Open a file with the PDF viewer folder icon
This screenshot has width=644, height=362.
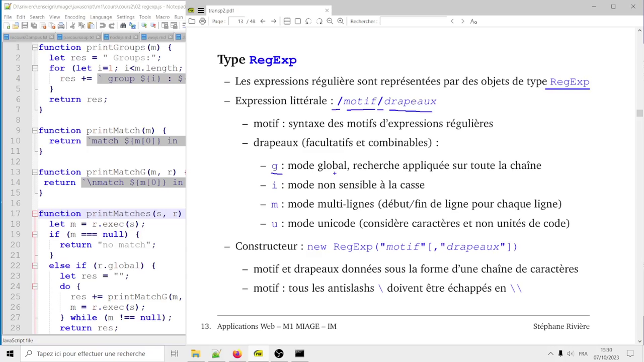tap(192, 21)
